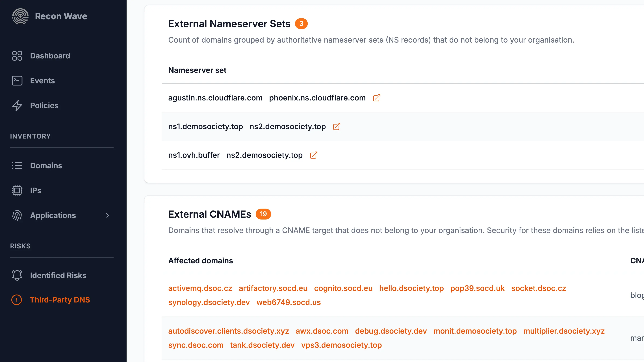
Task: Click the Policies lightning bolt icon
Action: [x=17, y=106]
